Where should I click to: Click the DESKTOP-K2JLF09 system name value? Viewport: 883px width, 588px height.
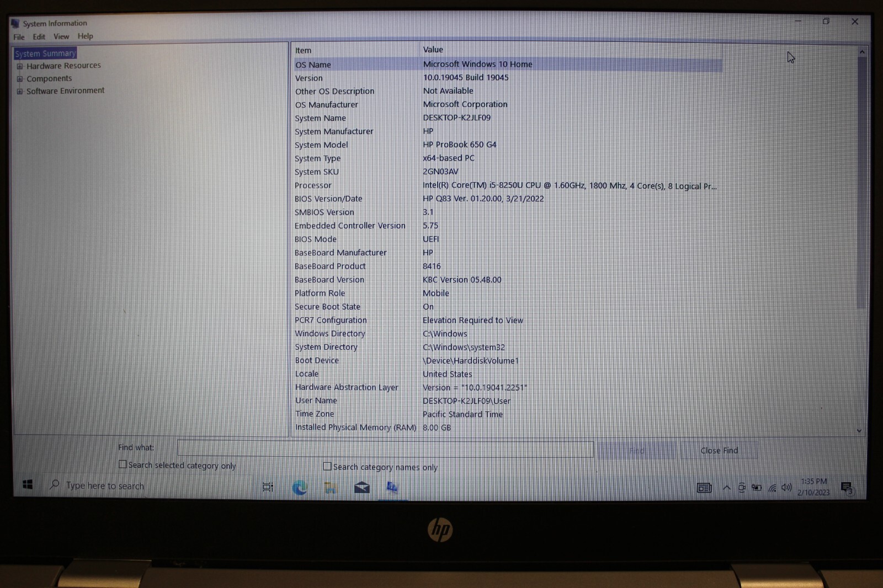[x=457, y=117]
